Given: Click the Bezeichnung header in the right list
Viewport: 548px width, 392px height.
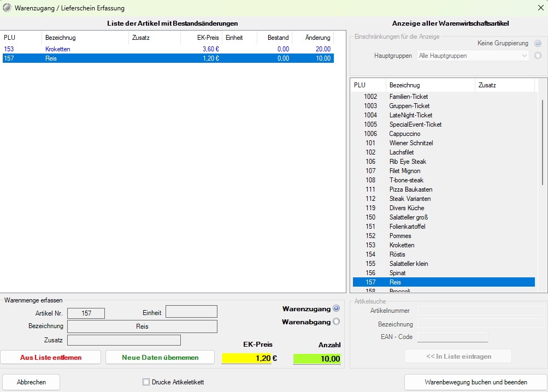Looking at the screenshot, I should coord(430,85).
